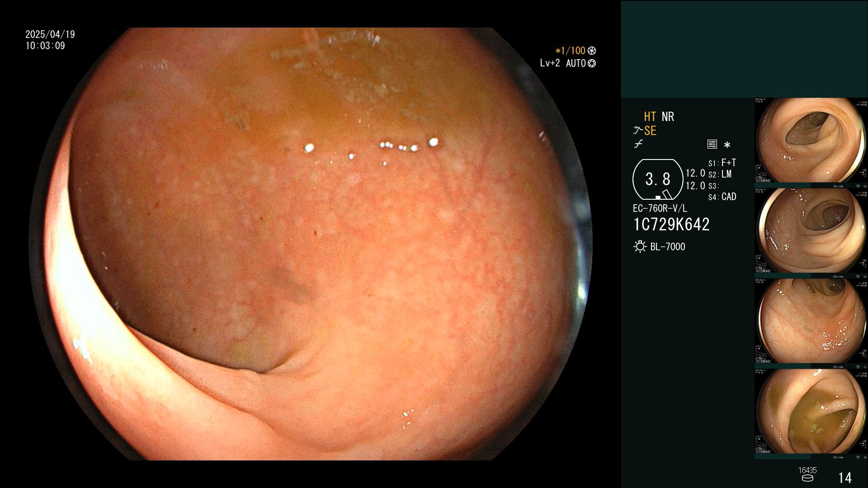Click the shutter speed icon beside 1/100
Viewport: 868px width, 488px height.
click(592, 51)
